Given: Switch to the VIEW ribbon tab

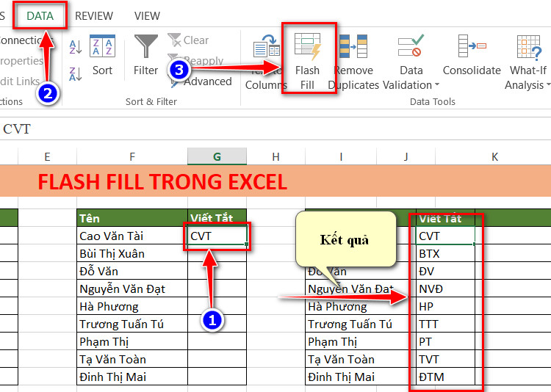Looking at the screenshot, I should coord(147,16).
